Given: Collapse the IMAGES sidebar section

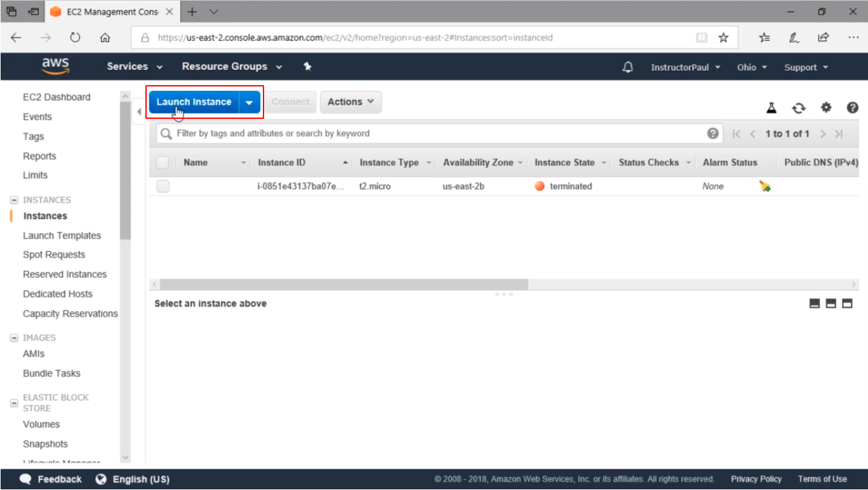Looking at the screenshot, I should point(14,337).
